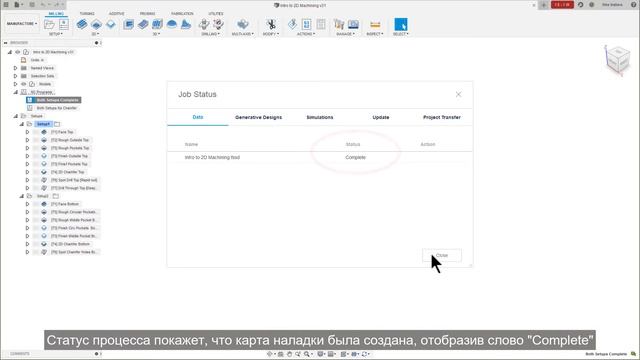Select the 2D Adaptive Clearing icon
This screenshot has height=360, width=640.
pos(82,24)
